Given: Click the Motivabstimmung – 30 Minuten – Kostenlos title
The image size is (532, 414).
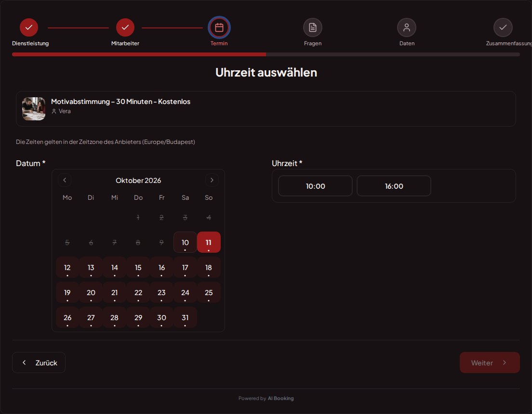Looking at the screenshot, I should (x=120, y=102).
